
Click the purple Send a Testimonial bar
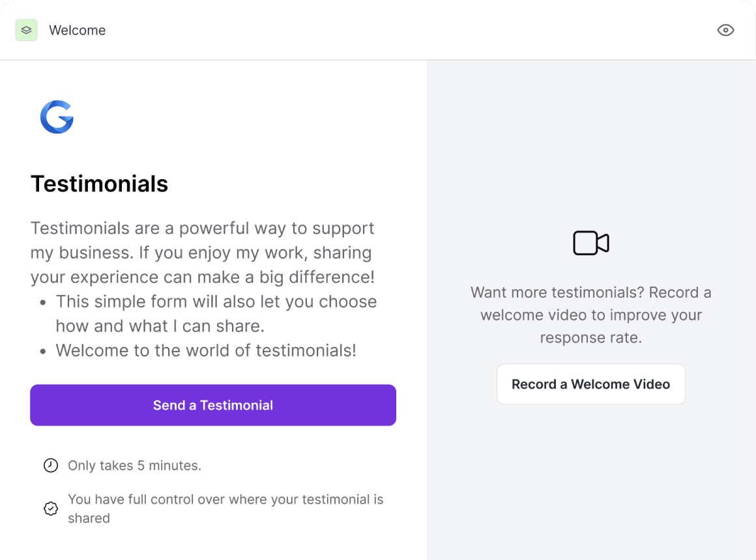(x=213, y=405)
